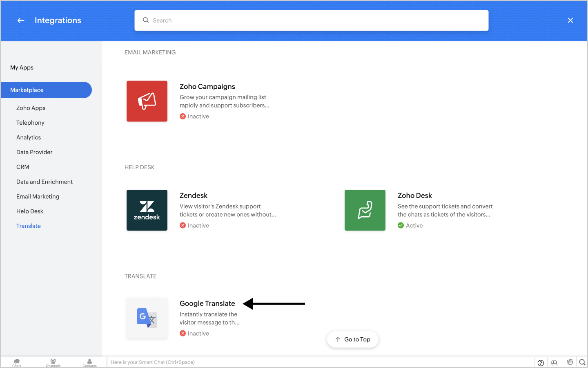Click the TRANSLATE section heading

pyautogui.click(x=140, y=276)
